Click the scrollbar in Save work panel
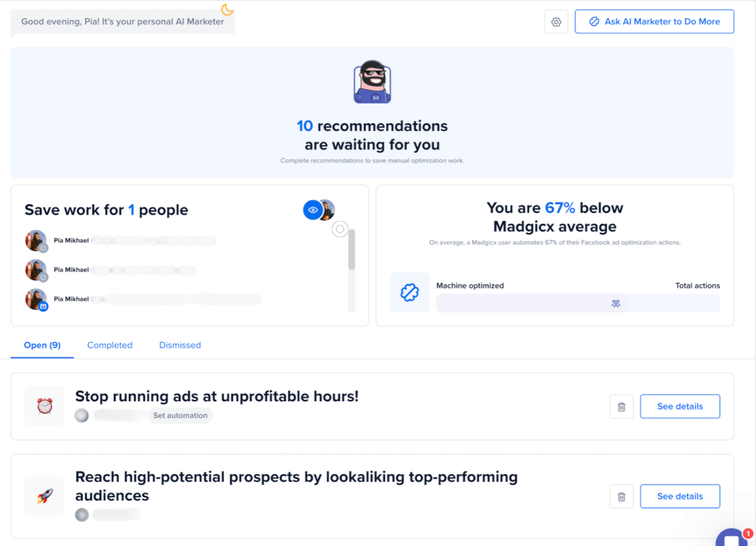 click(x=351, y=249)
